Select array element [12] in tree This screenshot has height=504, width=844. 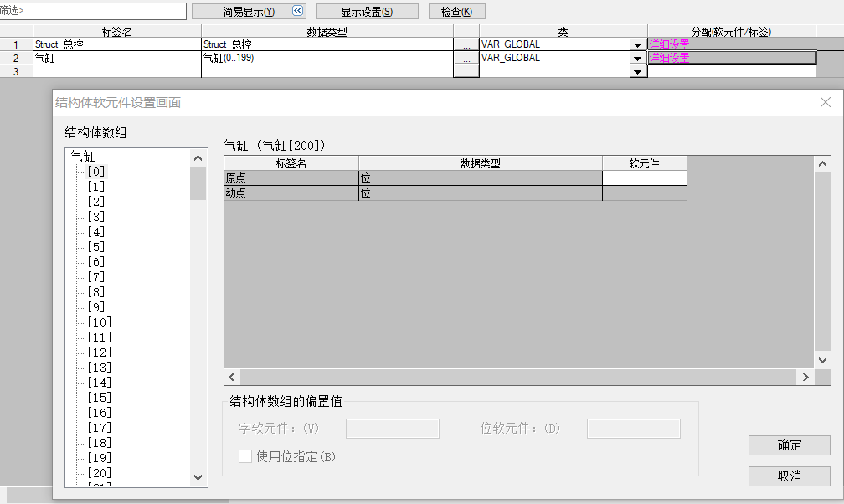tap(99, 352)
